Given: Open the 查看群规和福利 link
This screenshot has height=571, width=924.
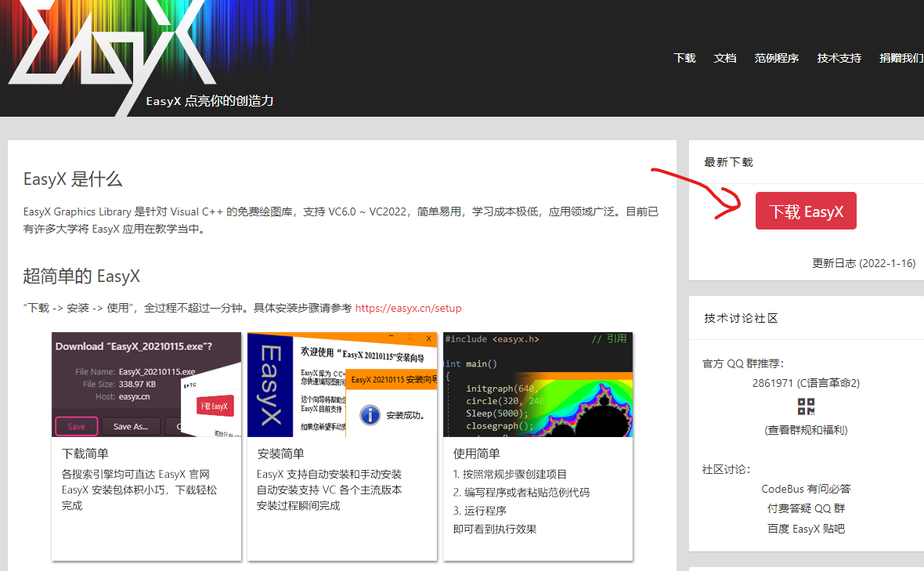Looking at the screenshot, I should 806,430.
